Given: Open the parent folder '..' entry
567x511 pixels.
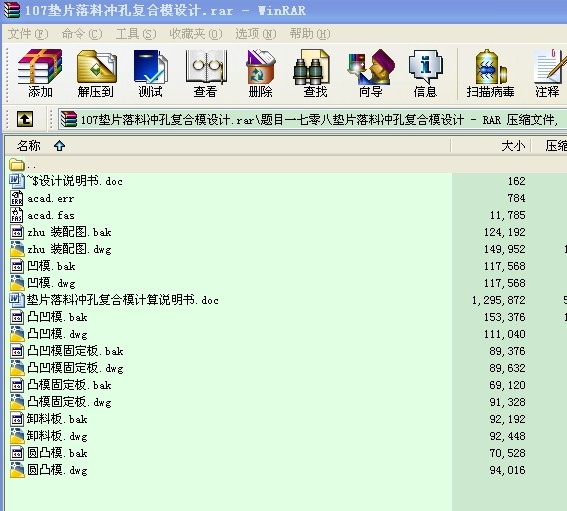Looking at the screenshot, I should pos(22,165).
